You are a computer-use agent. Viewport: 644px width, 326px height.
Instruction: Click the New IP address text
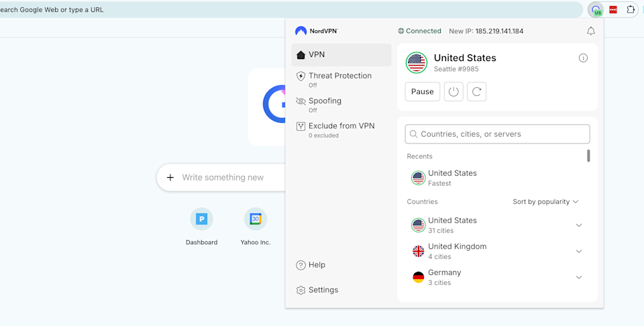[x=486, y=31]
